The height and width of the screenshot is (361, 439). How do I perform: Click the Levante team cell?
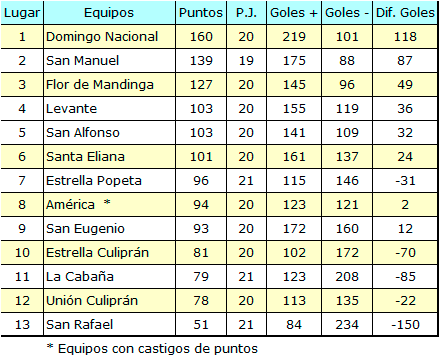click(x=109, y=109)
